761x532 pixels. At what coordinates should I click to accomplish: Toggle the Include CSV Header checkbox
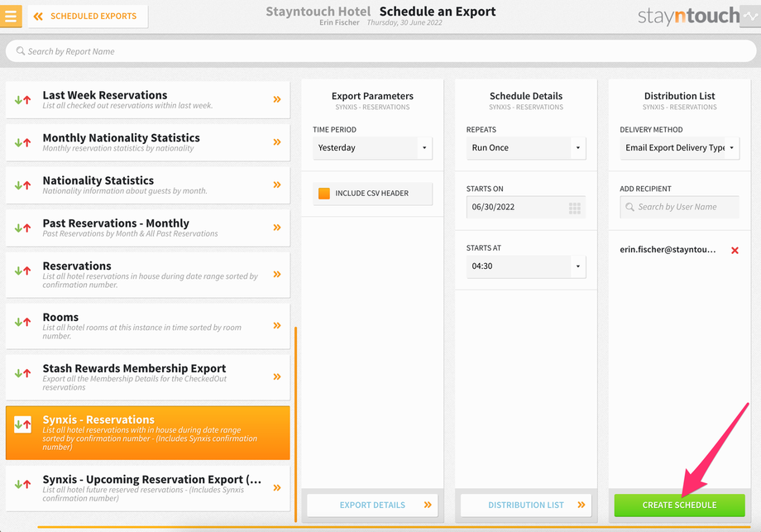pyautogui.click(x=323, y=193)
